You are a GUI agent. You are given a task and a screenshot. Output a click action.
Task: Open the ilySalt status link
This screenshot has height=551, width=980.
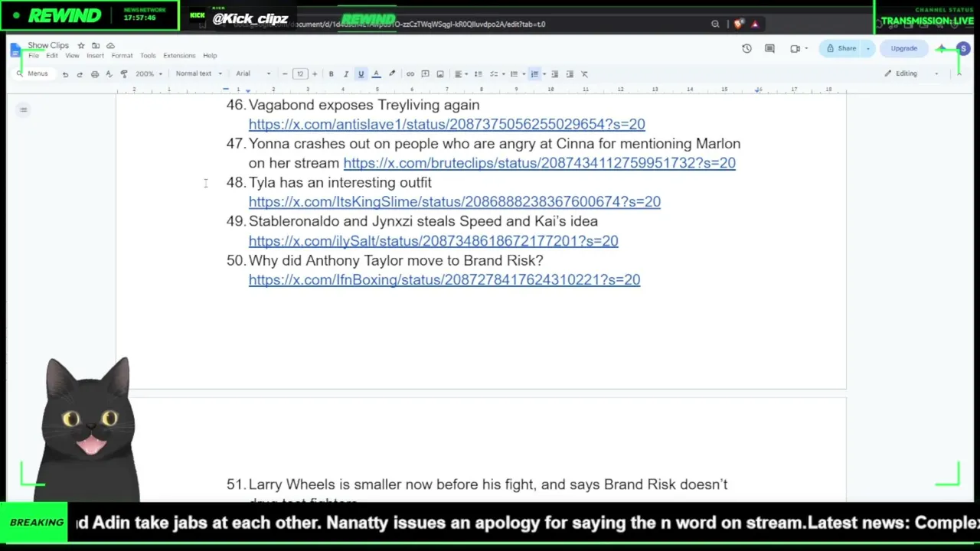tap(433, 241)
